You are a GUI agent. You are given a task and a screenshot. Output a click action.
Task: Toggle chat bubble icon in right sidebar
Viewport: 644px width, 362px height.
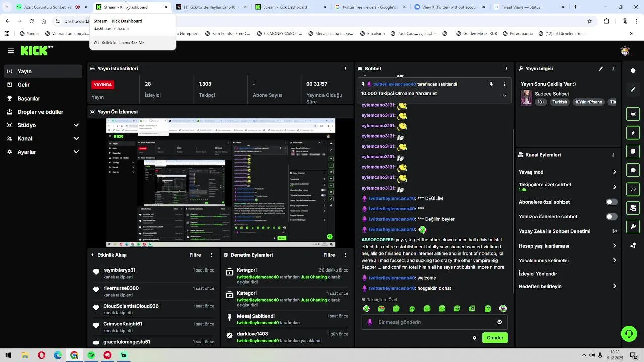(633, 170)
